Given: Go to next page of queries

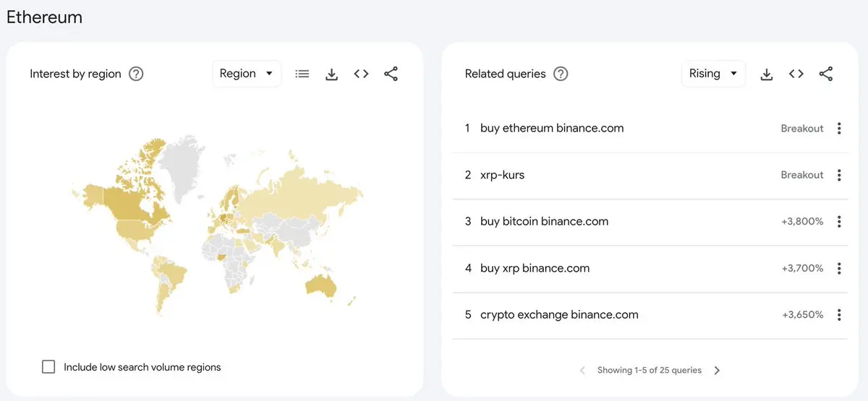Looking at the screenshot, I should (717, 370).
